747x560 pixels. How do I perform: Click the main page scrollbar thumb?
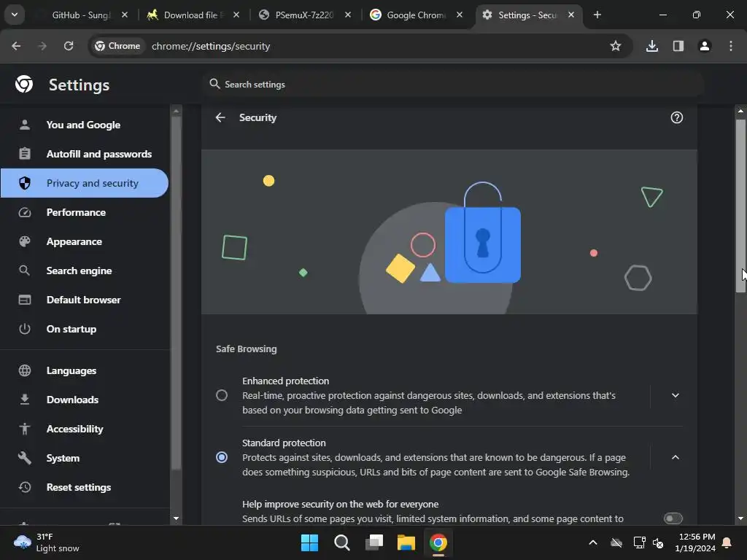click(740, 206)
